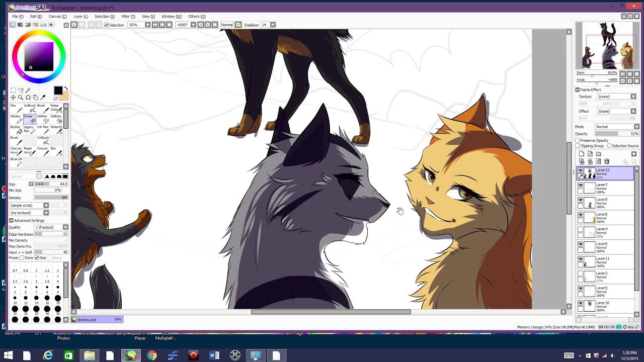Screen dimensions: 644x362
Task: Adjust the brush Size slider
Action: [x=51, y=184]
